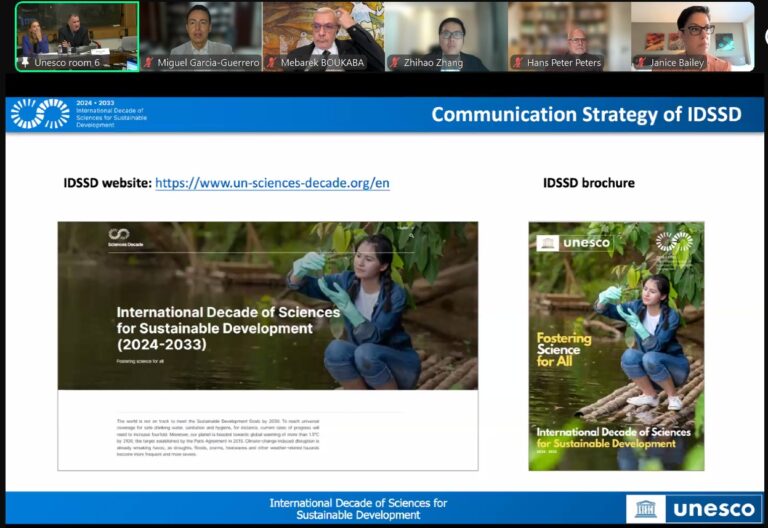Click footer text 'International Decade of Sciences for Sustainable Development'
Image resolution: width=768 pixels, height=528 pixels.
pyautogui.click(x=358, y=509)
